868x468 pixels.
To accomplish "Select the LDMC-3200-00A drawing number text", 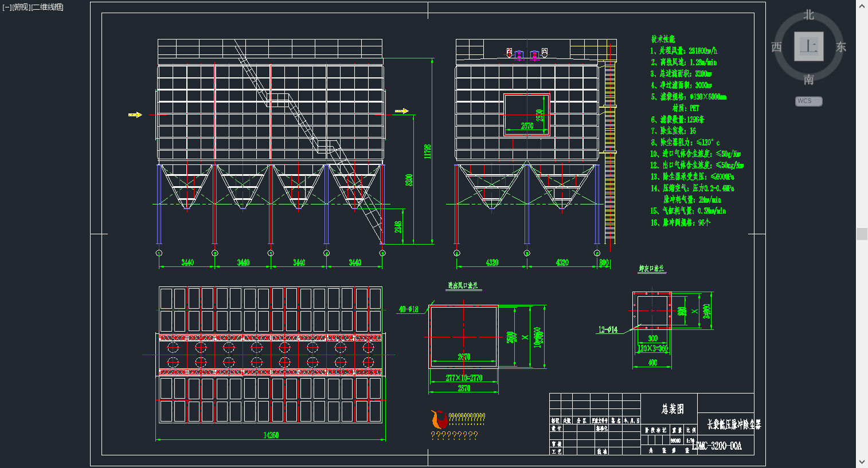I will click(x=717, y=446).
